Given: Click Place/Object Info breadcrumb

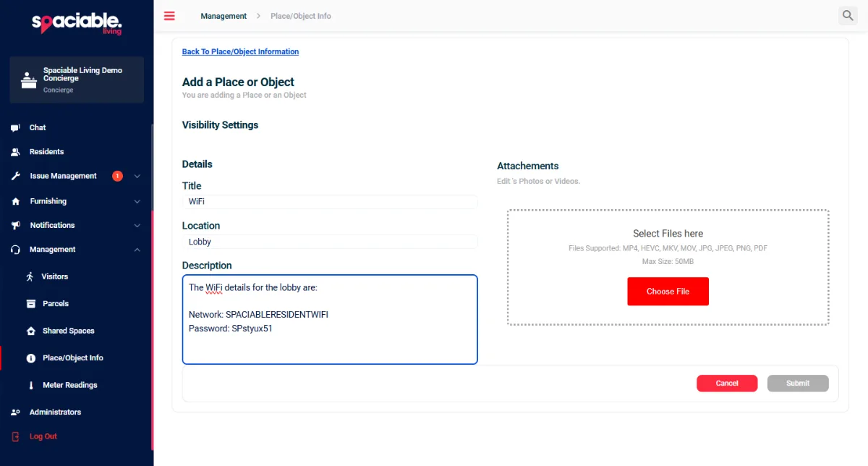Looking at the screenshot, I should (301, 16).
